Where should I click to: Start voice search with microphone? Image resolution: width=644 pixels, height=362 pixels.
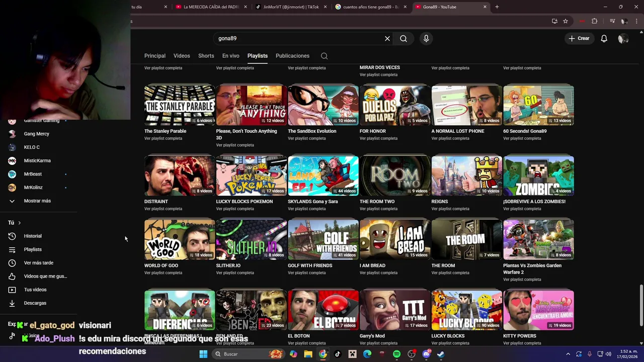click(x=426, y=38)
